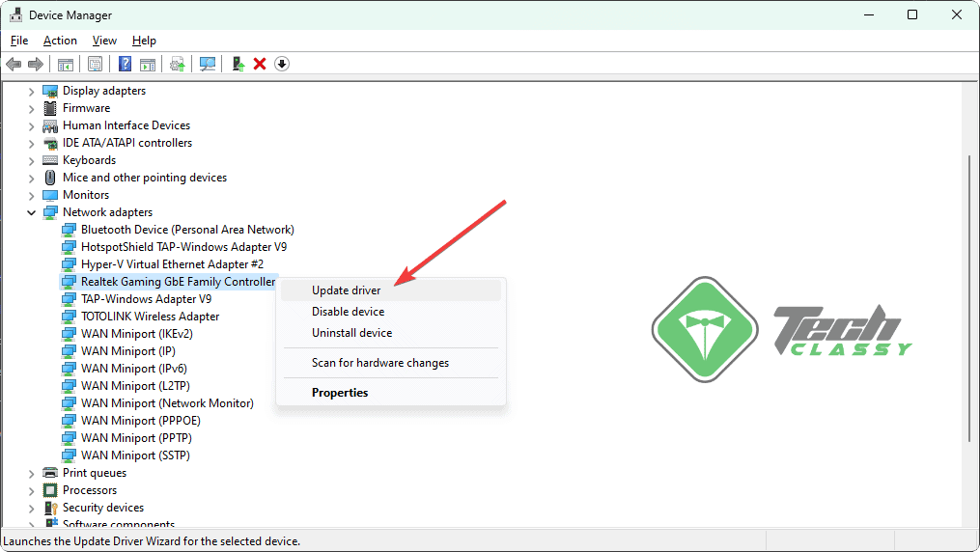Click Update device driver gear icon
This screenshot has width=980, height=552.
178,64
